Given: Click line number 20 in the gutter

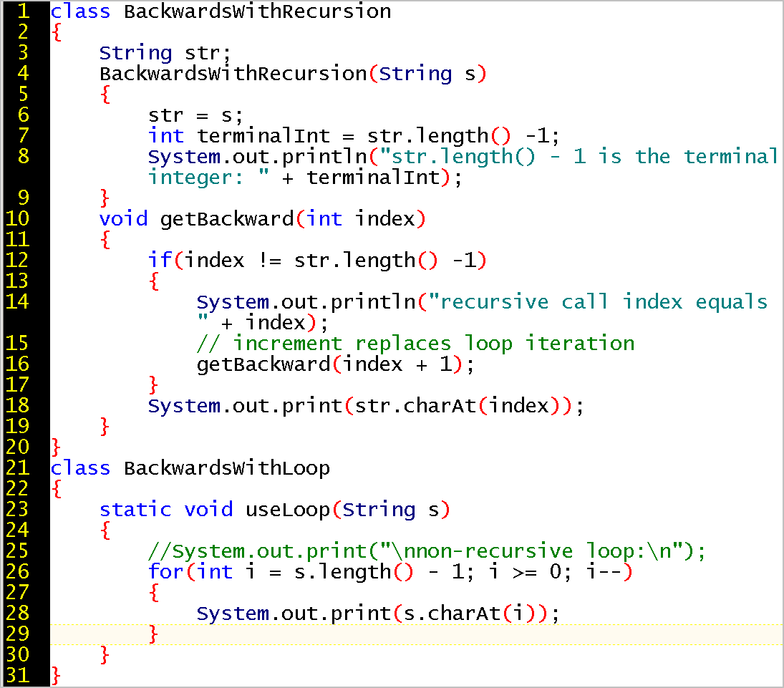Looking at the screenshot, I should tap(17, 447).
